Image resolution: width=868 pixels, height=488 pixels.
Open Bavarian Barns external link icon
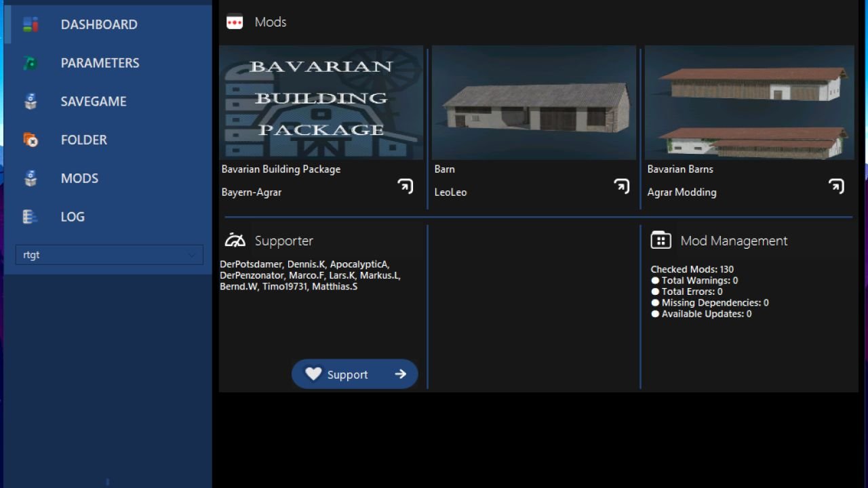836,186
